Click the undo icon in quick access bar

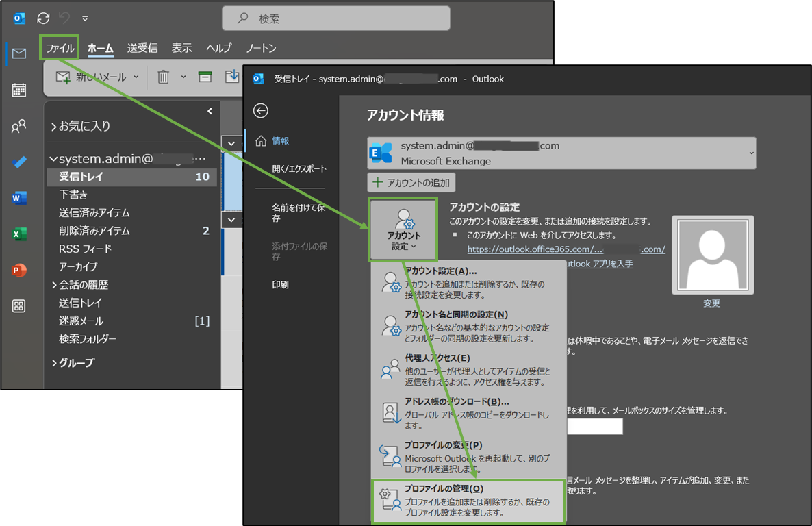[x=64, y=18]
